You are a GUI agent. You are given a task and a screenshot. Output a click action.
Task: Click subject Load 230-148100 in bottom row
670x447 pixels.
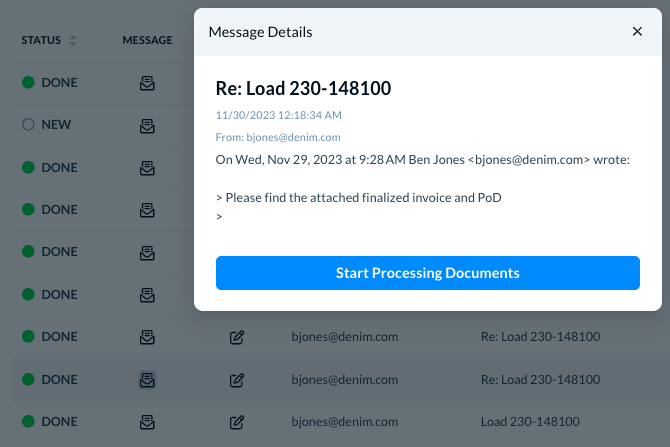tap(530, 421)
